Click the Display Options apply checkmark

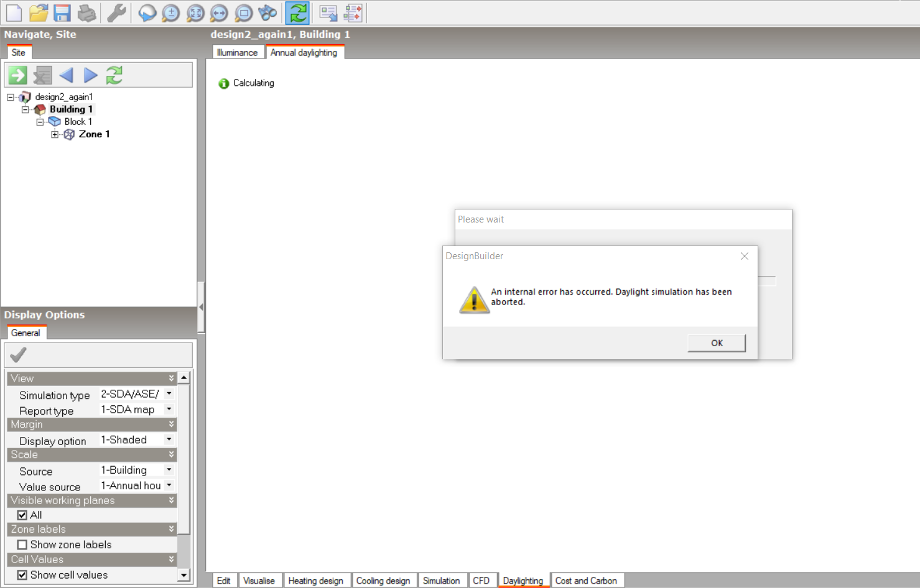(x=18, y=355)
